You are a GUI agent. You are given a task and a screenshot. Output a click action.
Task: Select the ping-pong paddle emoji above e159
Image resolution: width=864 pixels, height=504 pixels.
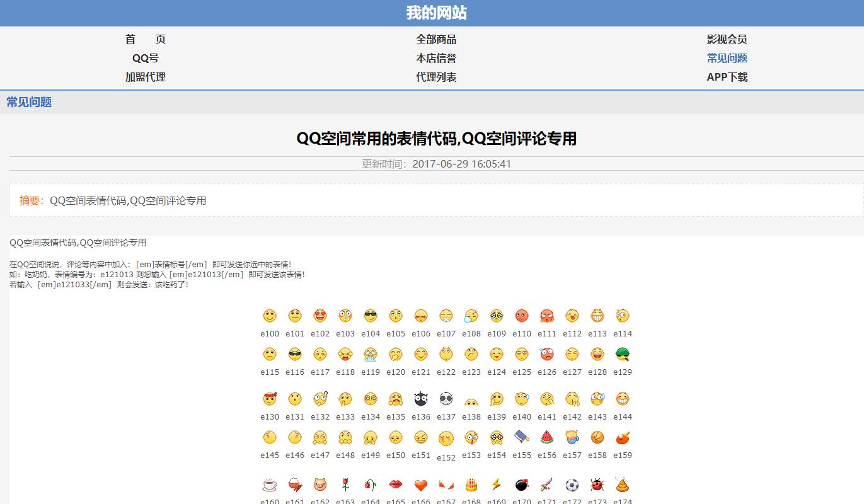coord(623,437)
